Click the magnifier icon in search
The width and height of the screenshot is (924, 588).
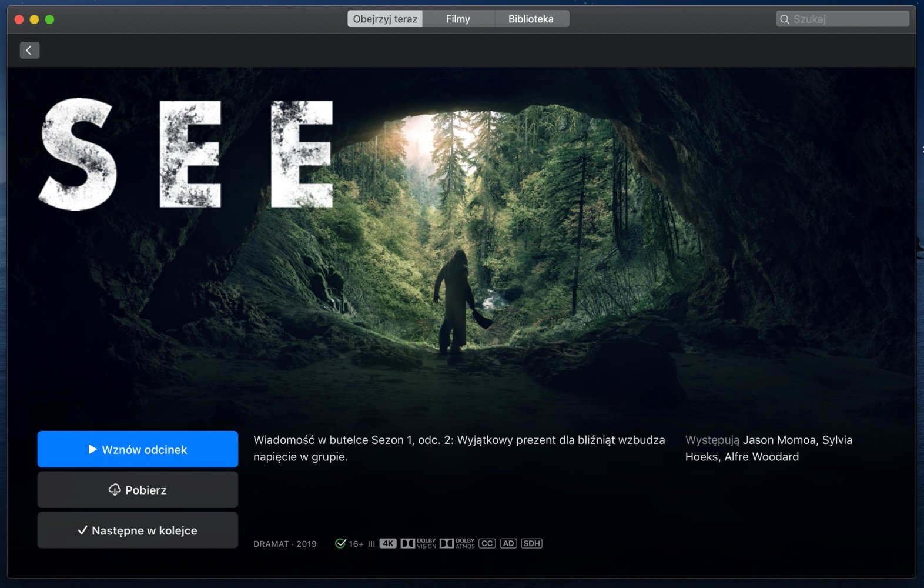785,19
